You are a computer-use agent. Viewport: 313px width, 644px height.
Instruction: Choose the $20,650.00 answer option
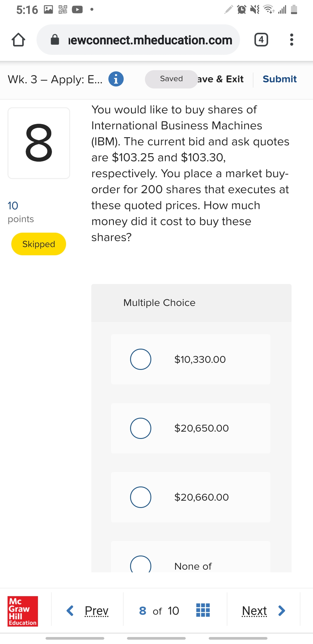(x=141, y=428)
